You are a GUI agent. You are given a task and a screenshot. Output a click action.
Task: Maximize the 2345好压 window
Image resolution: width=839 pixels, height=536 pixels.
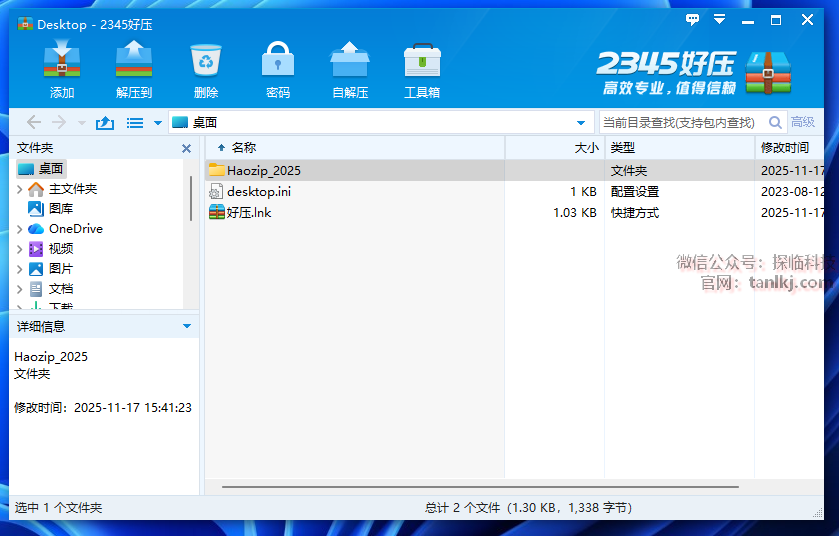(776, 20)
